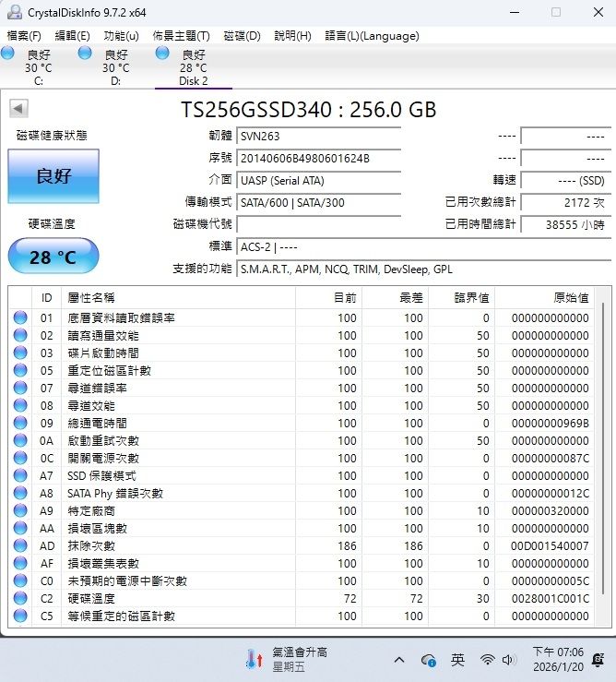Select the C: drive status icon
This screenshot has width=616, height=682.
coord(8,54)
